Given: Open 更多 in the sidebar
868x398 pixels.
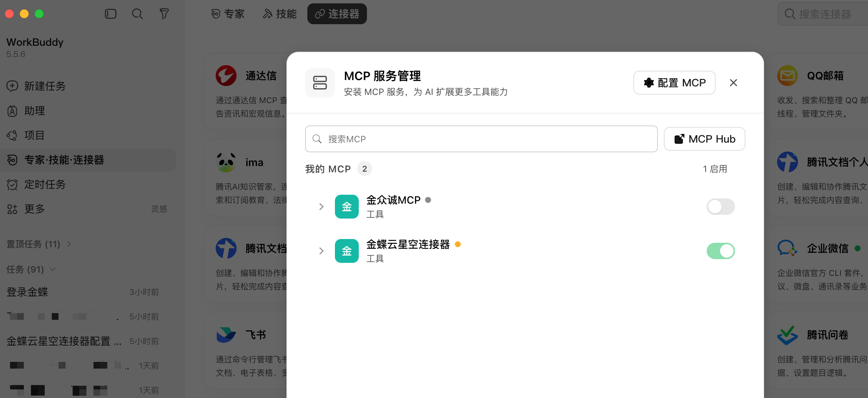Looking at the screenshot, I should coord(26,209).
